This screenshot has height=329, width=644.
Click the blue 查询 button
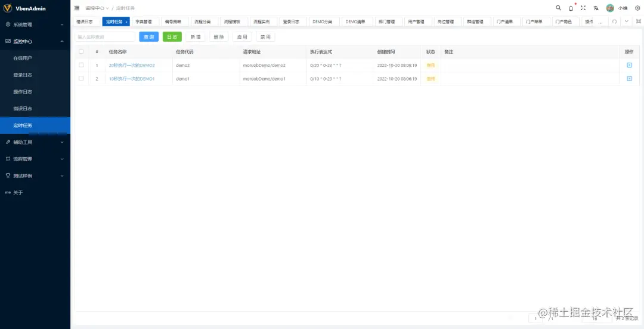coord(148,36)
